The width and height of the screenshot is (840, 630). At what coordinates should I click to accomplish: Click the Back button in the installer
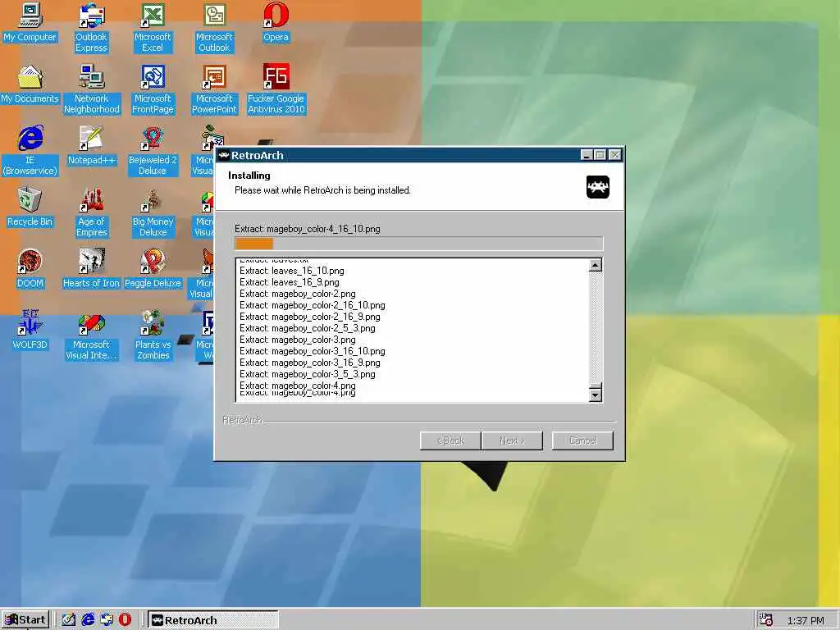[450, 441]
